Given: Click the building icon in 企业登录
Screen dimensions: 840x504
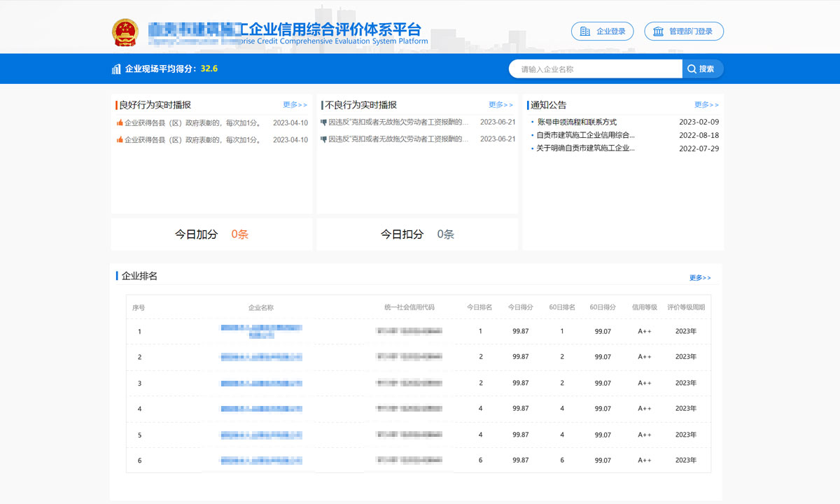Looking at the screenshot, I should point(585,31).
